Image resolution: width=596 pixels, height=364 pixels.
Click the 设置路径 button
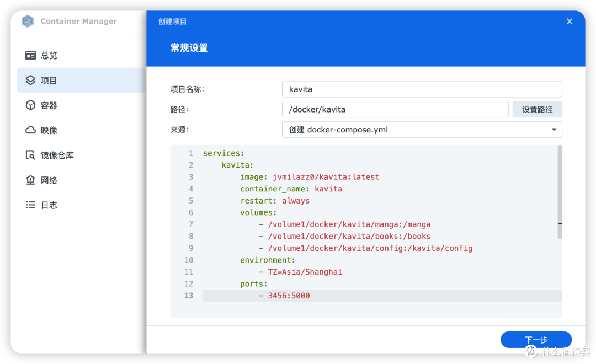pos(537,109)
